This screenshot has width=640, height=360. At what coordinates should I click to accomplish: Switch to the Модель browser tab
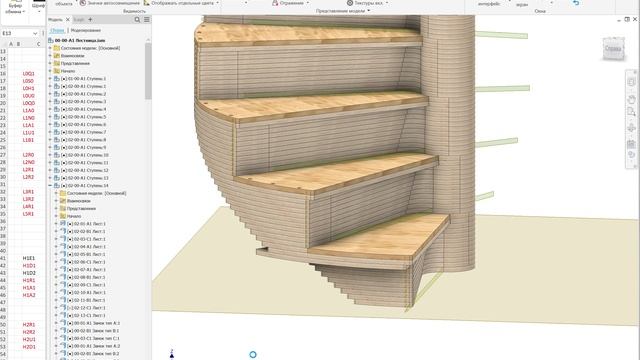click(56, 20)
